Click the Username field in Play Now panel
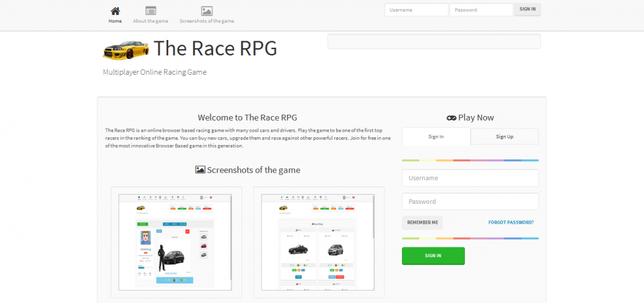644x303 pixels. pos(470,178)
